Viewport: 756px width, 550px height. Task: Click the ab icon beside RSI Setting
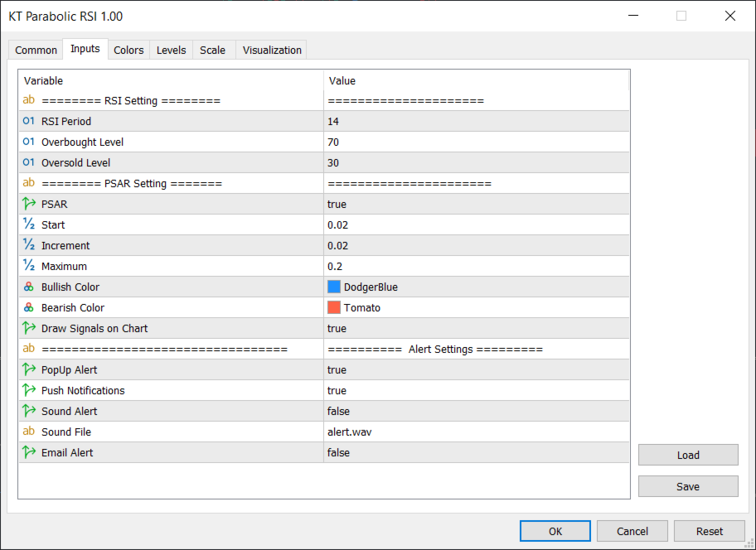pos(29,99)
